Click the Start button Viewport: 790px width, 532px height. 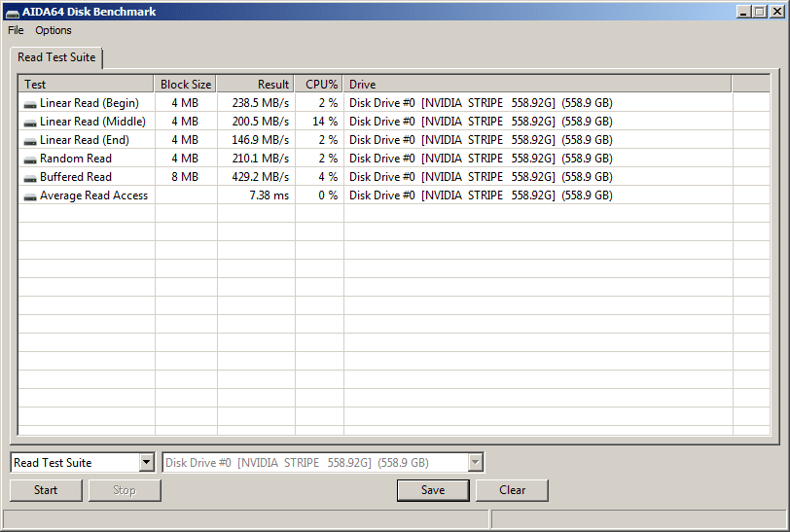point(46,490)
